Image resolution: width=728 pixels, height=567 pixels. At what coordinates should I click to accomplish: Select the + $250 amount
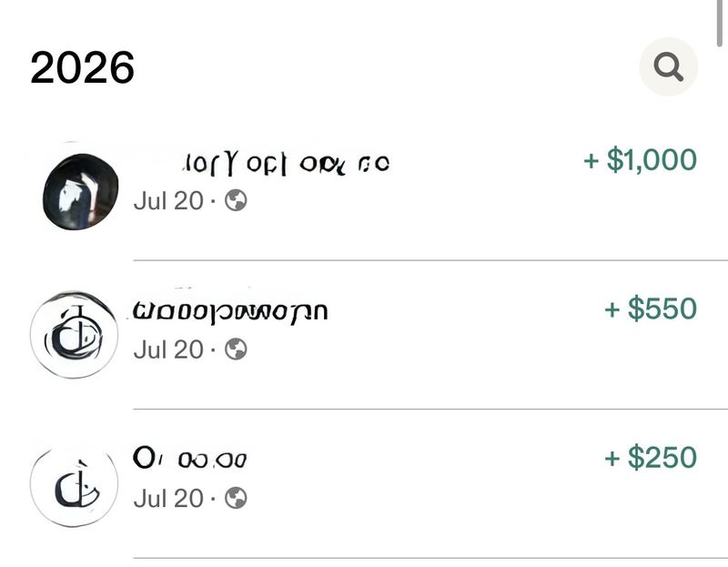pyautogui.click(x=651, y=458)
